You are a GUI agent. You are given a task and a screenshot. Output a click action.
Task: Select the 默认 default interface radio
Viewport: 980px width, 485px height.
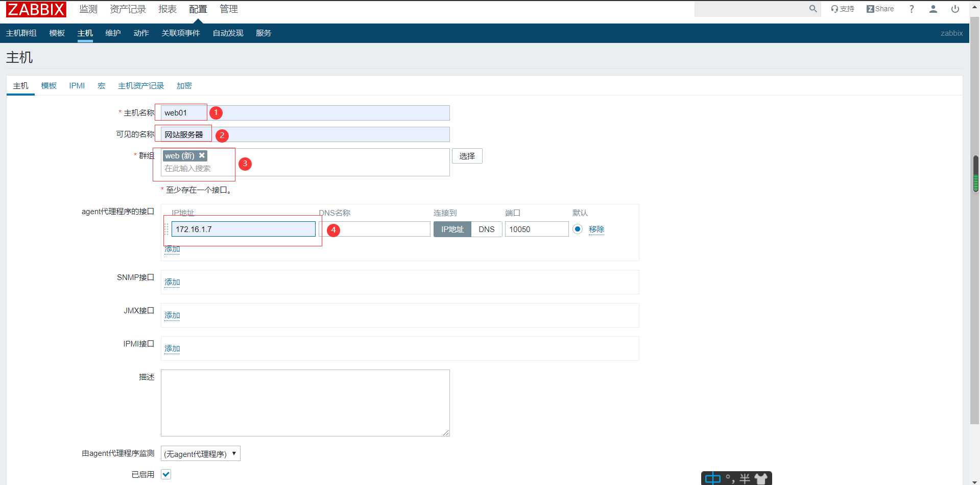pyautogui.click(x=578, y=229)
